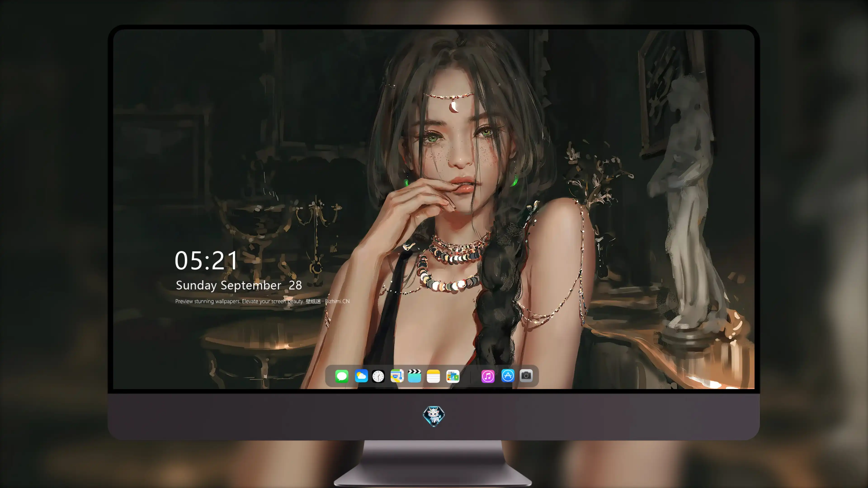Launch the pink iTunes Store app
The width and height of the screenshot is (868, 488).
pos(488,376)
